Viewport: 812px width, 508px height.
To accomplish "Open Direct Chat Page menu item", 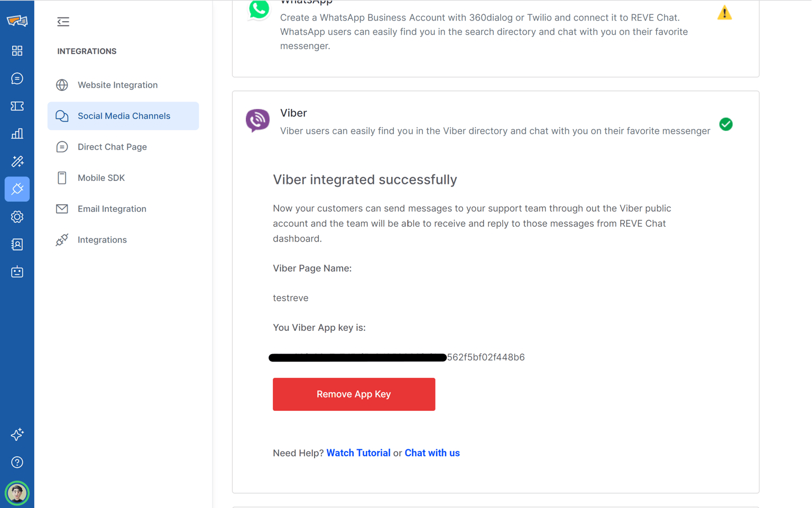I will pyautogui.click(x=123, y=147).
